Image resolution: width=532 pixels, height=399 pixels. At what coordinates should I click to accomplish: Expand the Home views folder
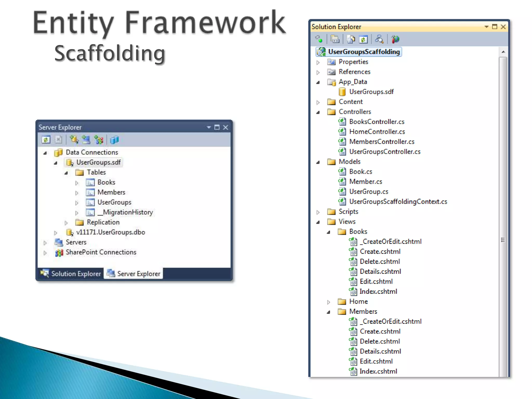click(x=328, y=302)
